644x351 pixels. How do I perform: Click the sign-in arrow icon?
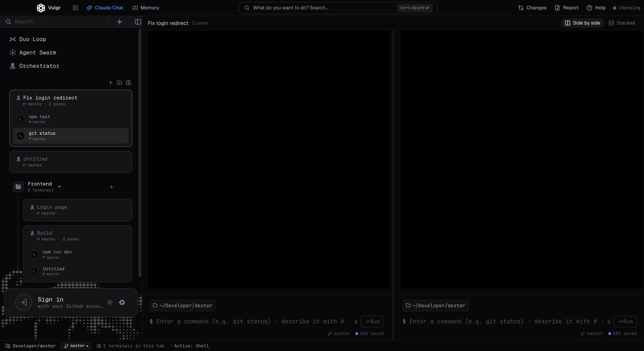(x=24, y=302)
